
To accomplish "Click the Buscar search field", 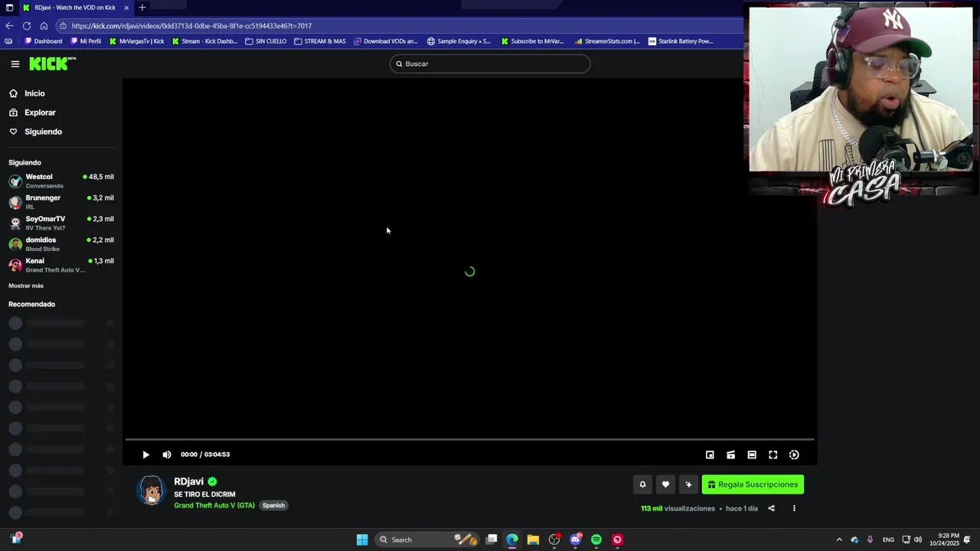I will (490, 64).
